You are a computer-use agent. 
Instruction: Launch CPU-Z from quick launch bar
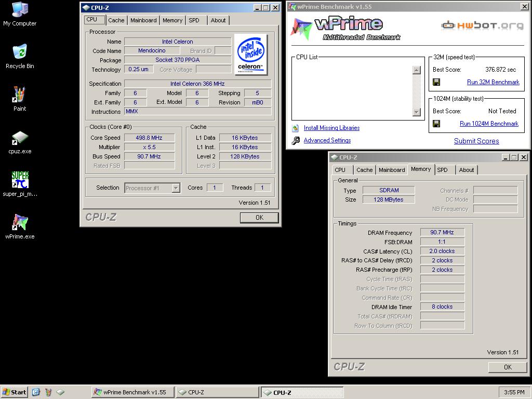(x=60, y=392)
